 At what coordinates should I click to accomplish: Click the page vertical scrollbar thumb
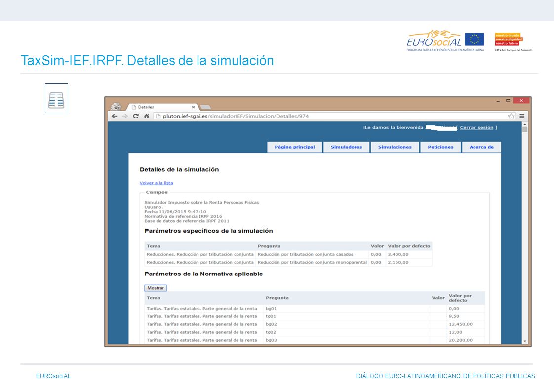click(525, 129)
